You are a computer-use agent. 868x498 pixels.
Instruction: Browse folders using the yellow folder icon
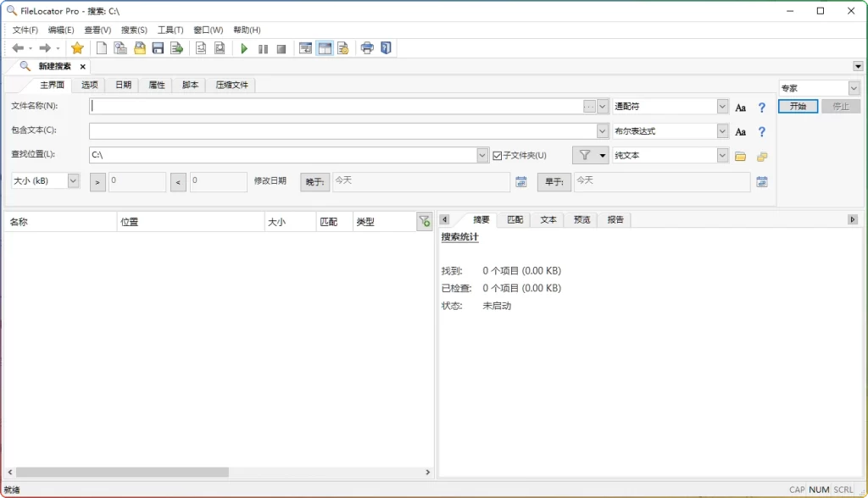742,154
